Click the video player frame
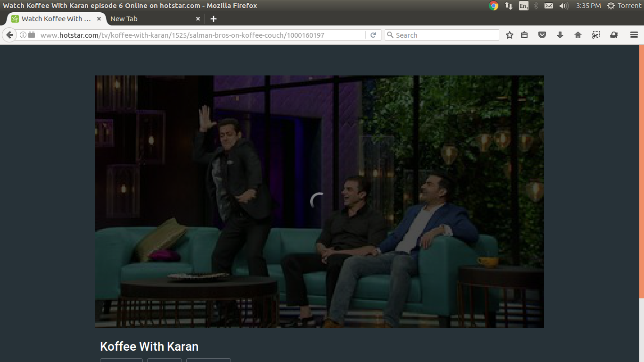Image resolution: width=644 pixels, height=362 pixels. pos(320,202)
